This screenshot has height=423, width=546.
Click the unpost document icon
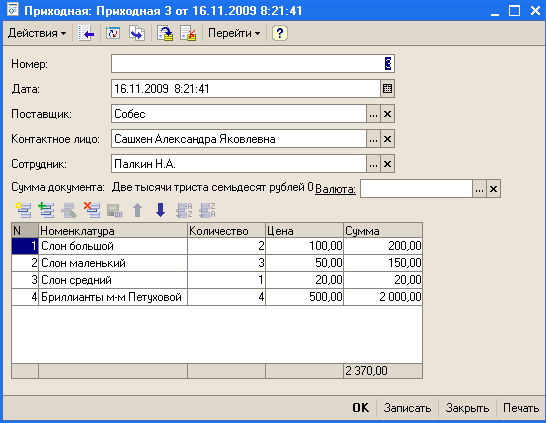(188, 33)
